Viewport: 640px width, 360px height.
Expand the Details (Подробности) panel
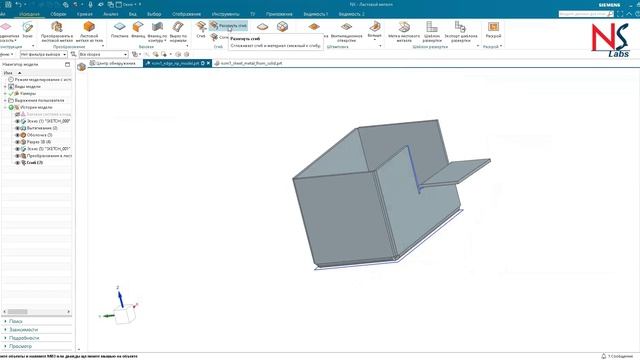tap(24, 338)
